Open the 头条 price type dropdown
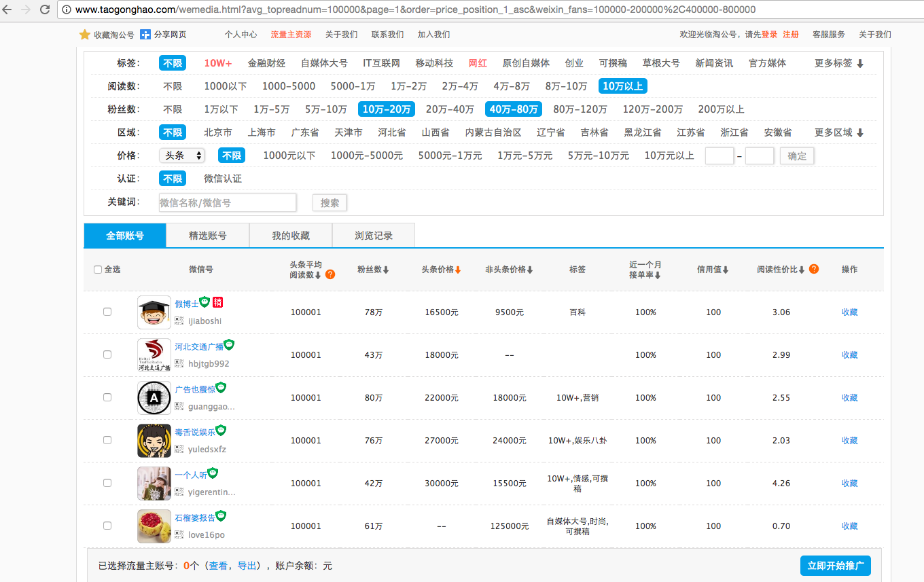Viewport: 924px width, 582px height. (182, 156)
